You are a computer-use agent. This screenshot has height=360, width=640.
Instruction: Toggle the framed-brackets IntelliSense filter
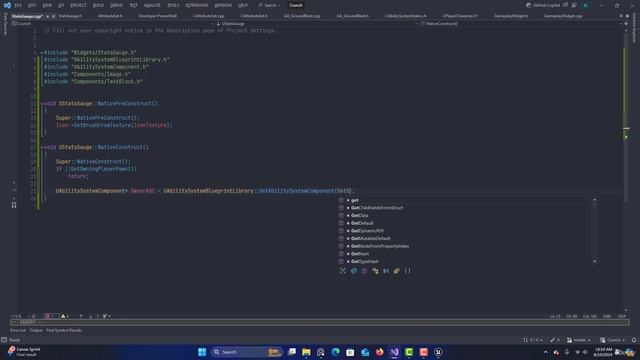coord(343,271)
